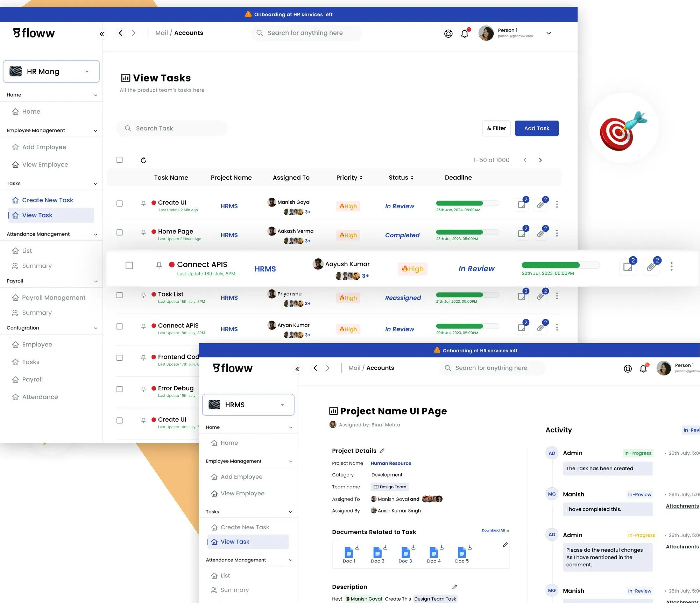Open attachments in Aayush Kumar row
The image size is (700, 603).
651,267
